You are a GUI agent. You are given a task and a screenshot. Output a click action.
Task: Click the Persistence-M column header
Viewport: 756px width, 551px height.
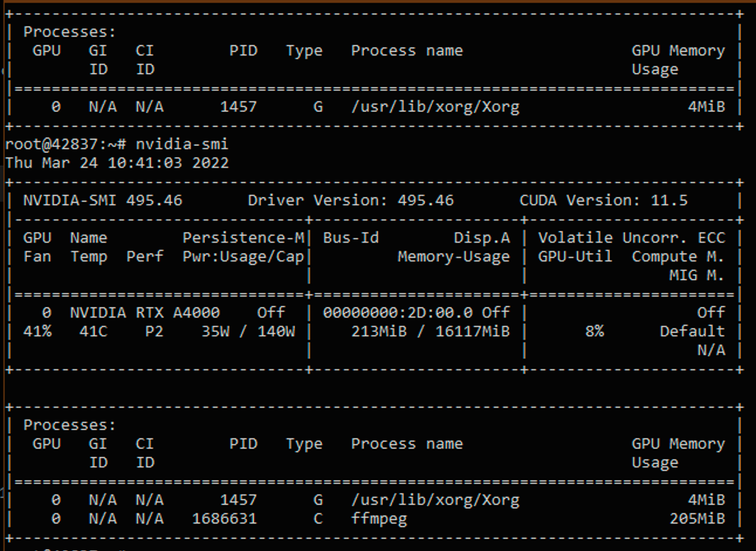pos(243,238)
